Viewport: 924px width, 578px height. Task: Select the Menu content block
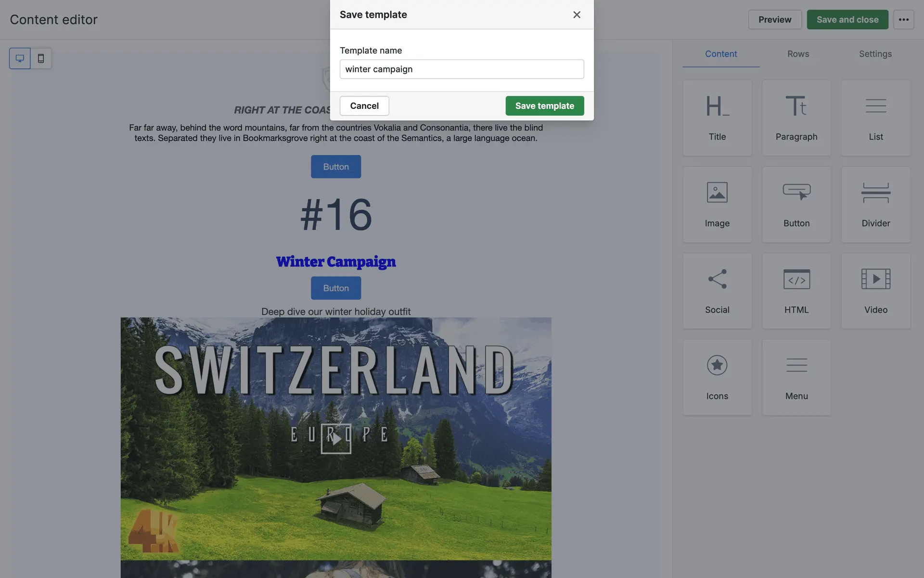[796, 377]
